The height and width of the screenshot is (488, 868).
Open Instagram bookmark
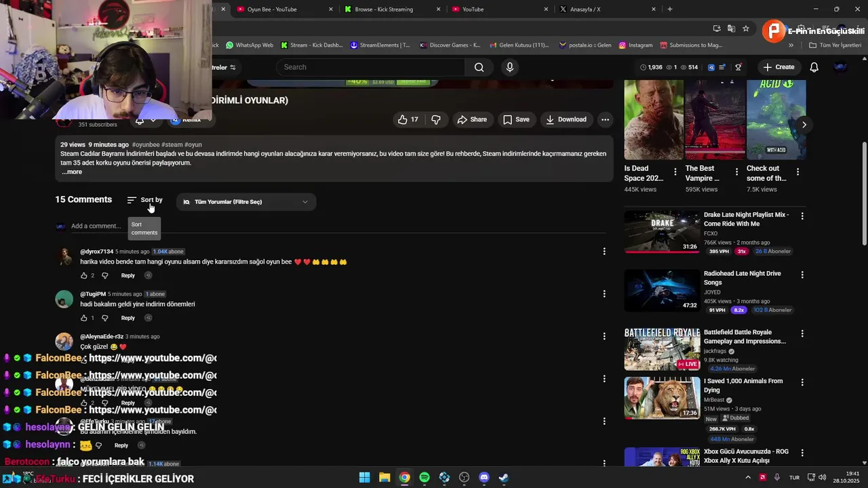(x=635, y=45)
